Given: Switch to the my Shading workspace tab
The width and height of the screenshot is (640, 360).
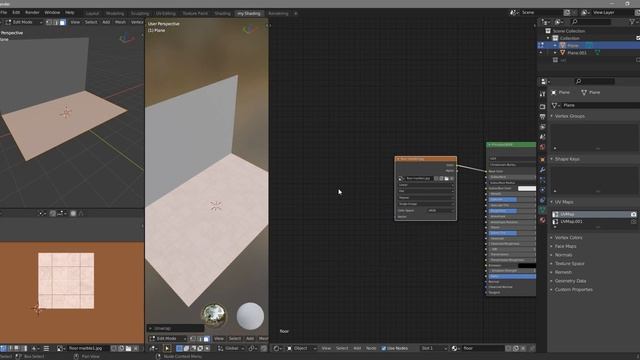Looking at the screenshot, I should point(249,13).
